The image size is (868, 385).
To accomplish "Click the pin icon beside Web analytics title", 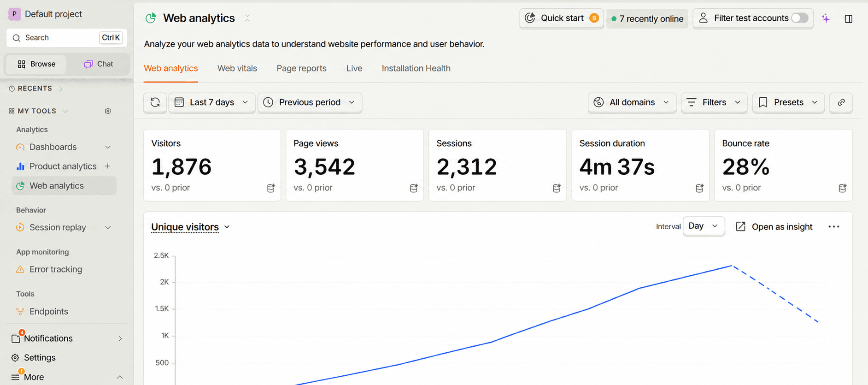I will coord(247,18).
